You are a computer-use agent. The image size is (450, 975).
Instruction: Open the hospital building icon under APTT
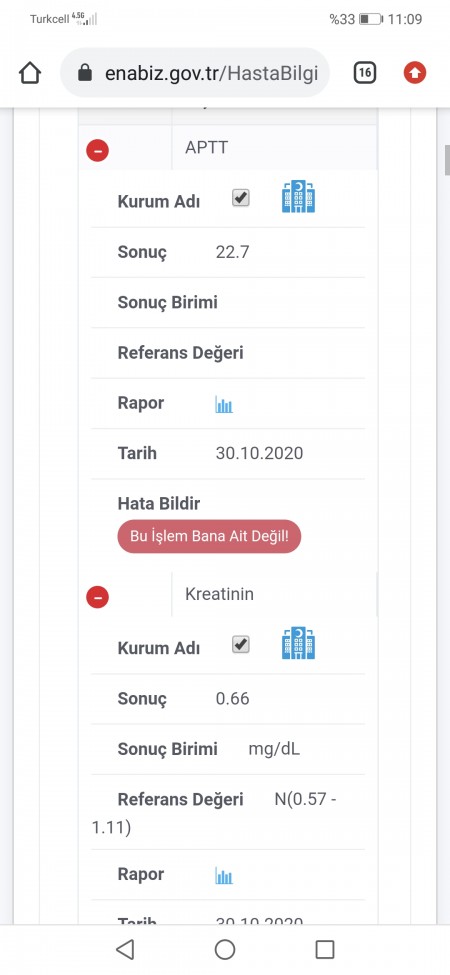pyautogui.click(x=298, y=197)
